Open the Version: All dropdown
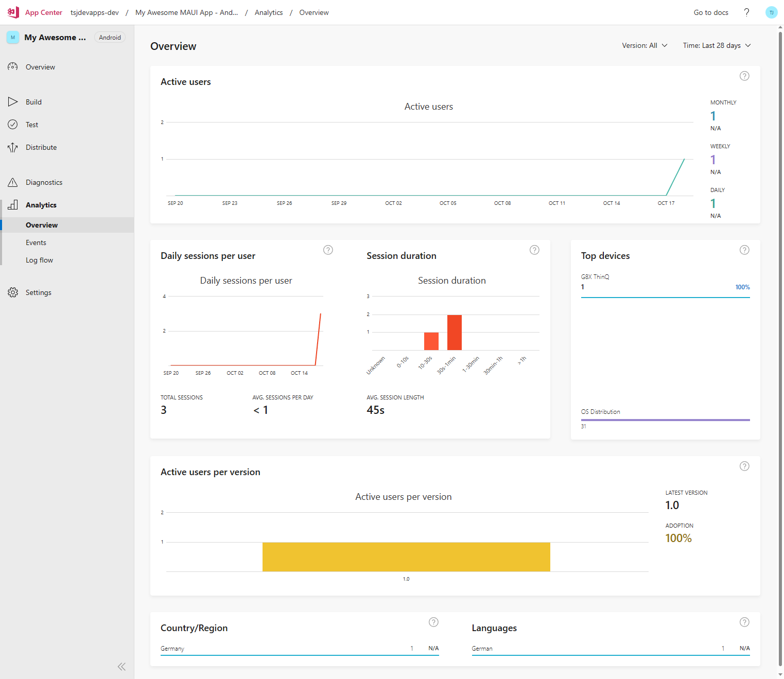The height and width of the screenshot is (679, 784). (644, 46)
